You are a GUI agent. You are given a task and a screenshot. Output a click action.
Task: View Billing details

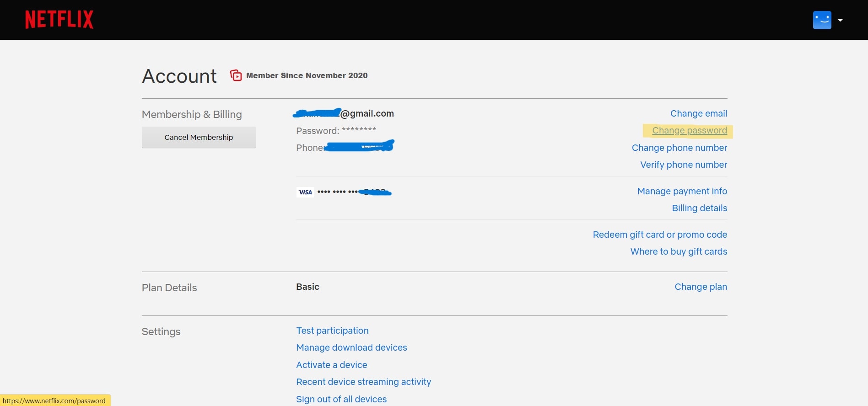(699, 208)
